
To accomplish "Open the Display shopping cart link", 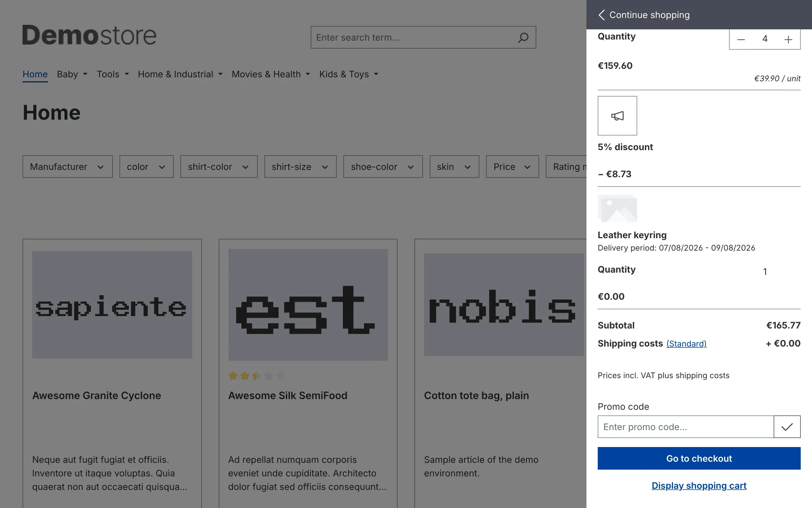I will point(699,486).
